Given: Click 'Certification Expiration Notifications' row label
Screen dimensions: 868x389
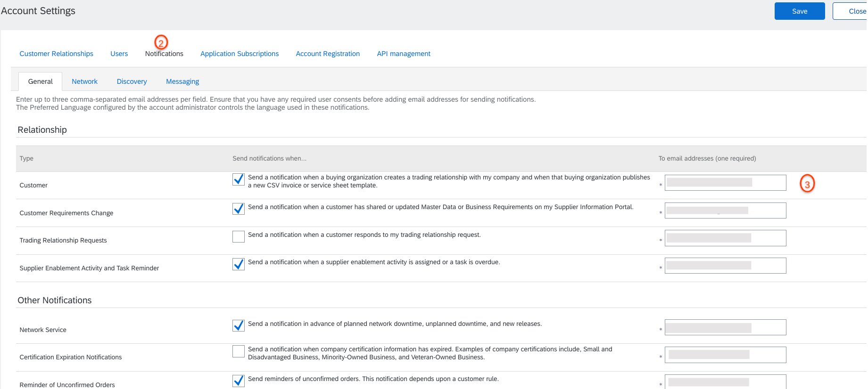Looking at the screenshot, I should tap(71, 357).
